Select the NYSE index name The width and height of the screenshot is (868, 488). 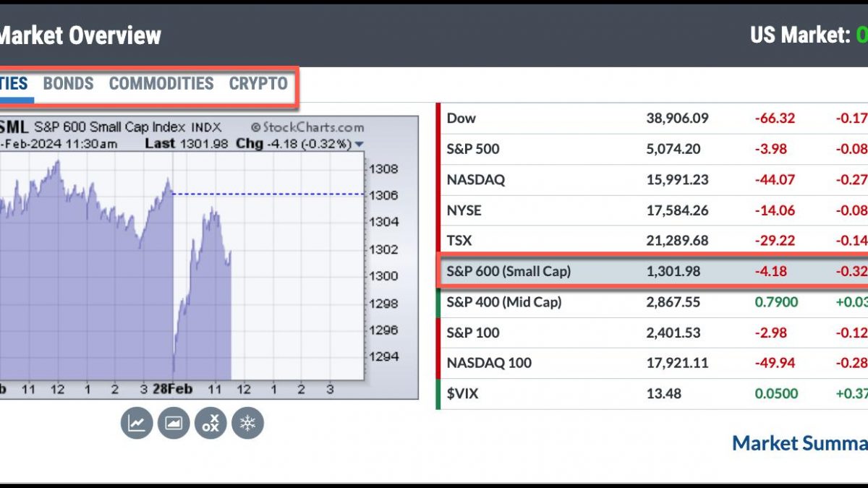click(464, 210)
